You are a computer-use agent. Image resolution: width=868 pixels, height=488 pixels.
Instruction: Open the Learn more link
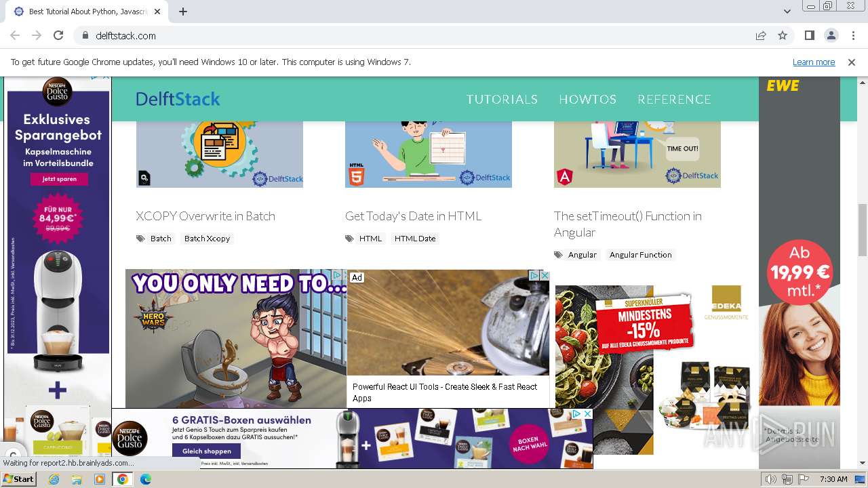[814, 62]
